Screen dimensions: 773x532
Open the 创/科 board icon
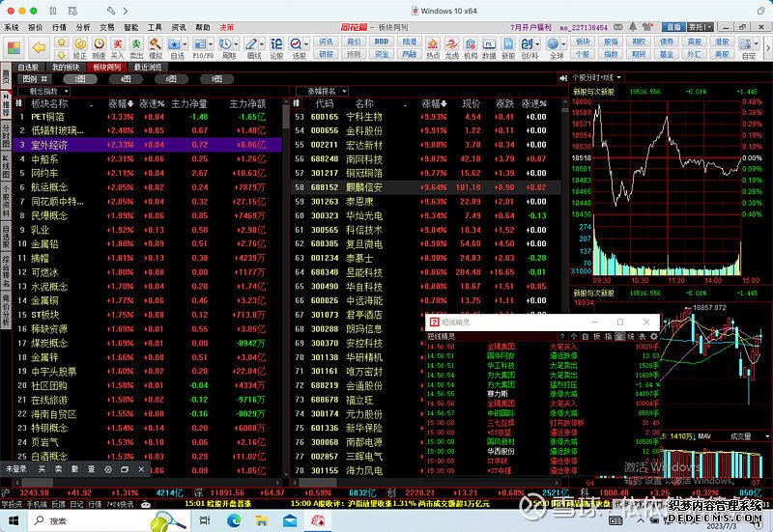[x=527, y=47]
